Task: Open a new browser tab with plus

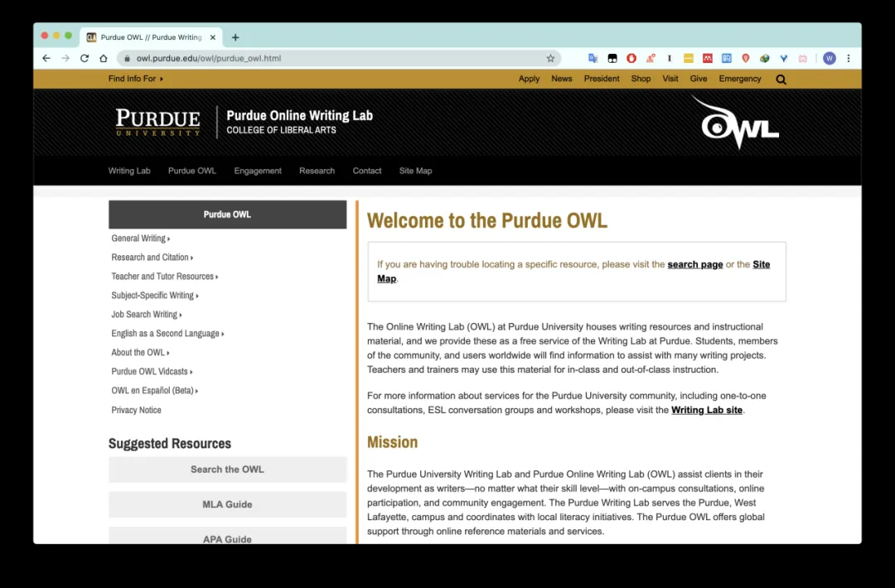Action: [235, 37]
